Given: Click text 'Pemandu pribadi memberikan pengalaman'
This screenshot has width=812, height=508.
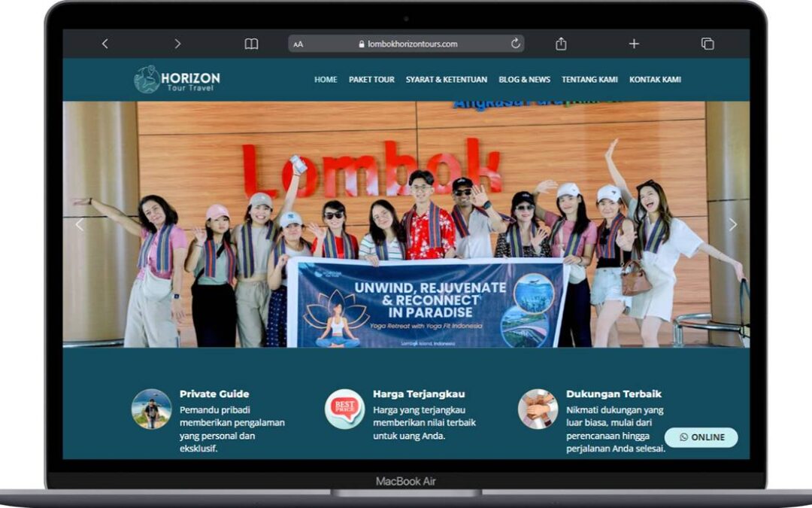Looking at the screenshot, I should pyautogui.click(x=232, y=415).
